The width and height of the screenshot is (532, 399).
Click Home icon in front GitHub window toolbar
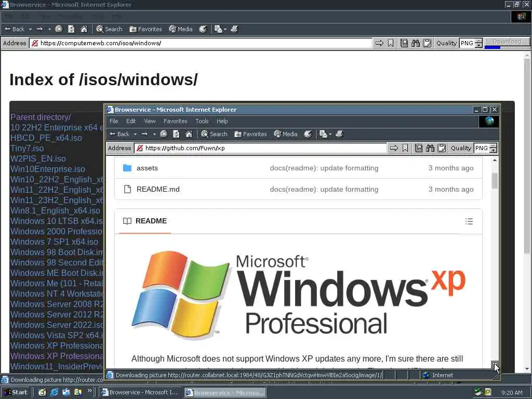[x=189, y=134]
